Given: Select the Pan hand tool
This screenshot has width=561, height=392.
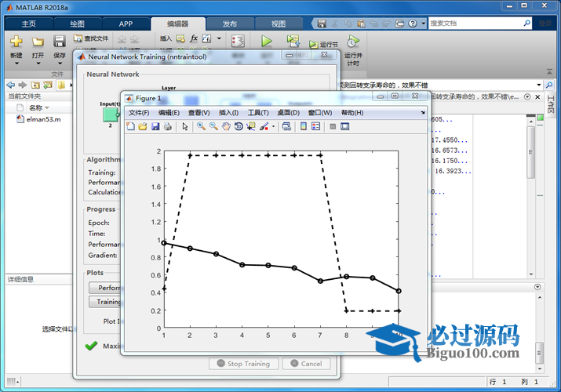Looking at the screenshot, I should tap(226, 126).
